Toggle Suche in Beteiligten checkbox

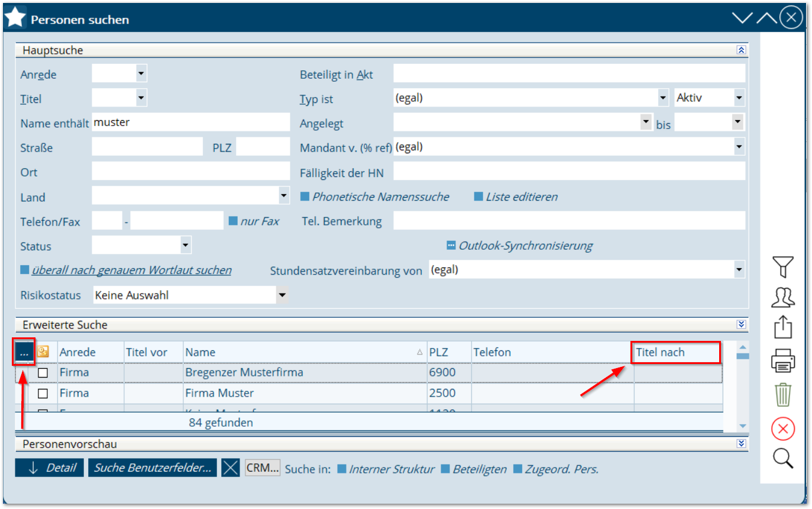[x=445, y=469]
